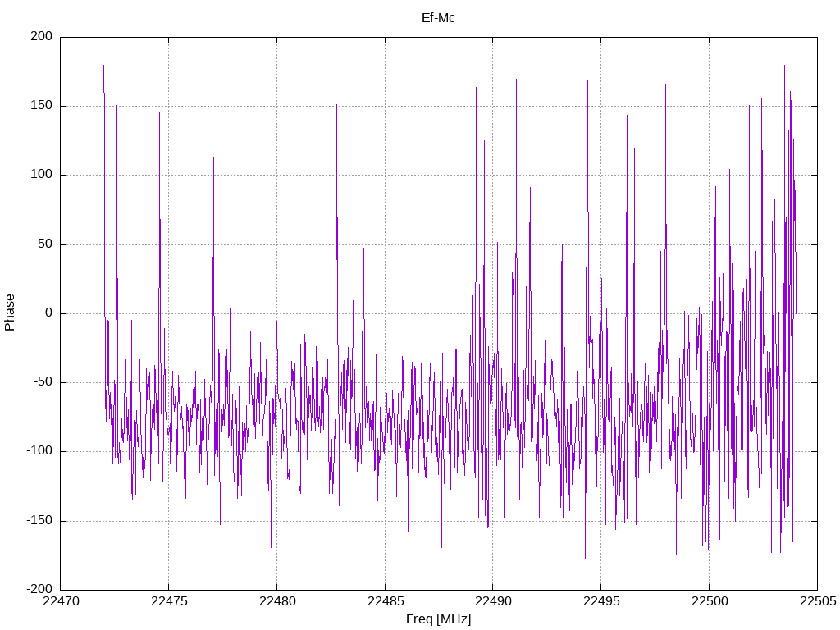Click the x-axis tick label "22475"

click(169, 601)
